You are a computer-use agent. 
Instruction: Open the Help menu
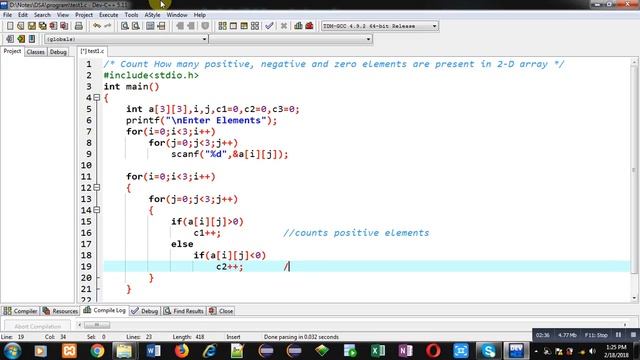pyautogui.click(x=200, y=15)
